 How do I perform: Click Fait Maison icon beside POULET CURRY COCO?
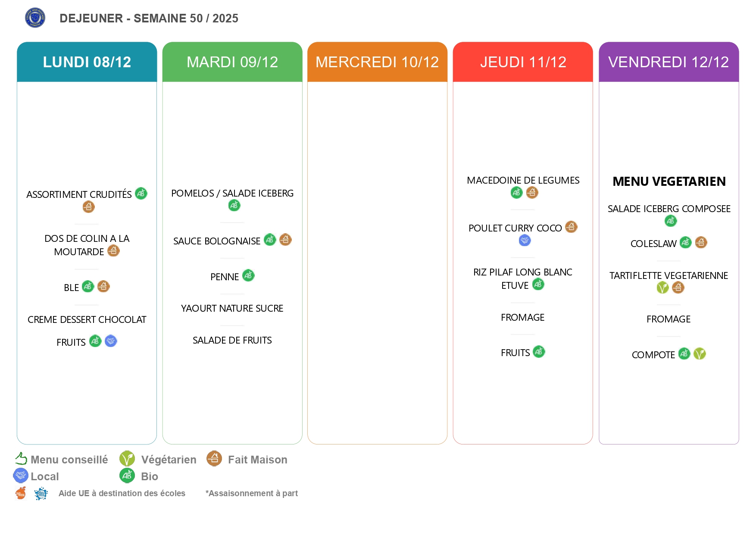click(571, 227)
